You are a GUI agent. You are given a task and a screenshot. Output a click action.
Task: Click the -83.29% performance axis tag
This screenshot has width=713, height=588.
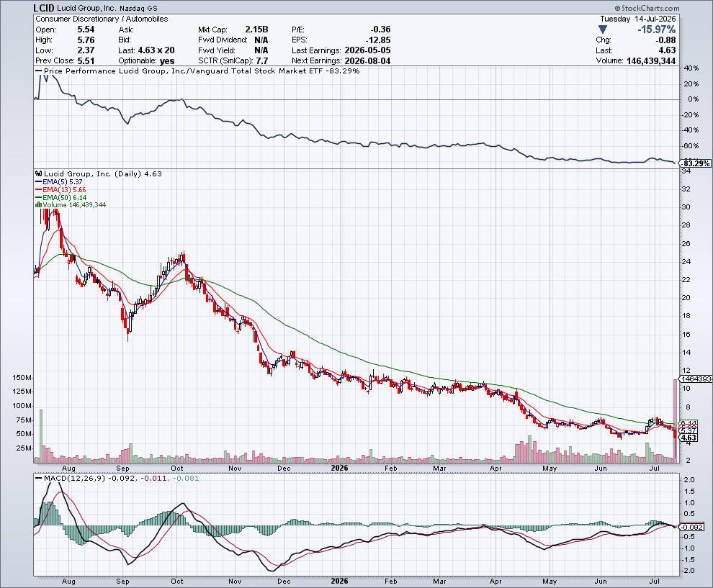[x=695, y=163]
